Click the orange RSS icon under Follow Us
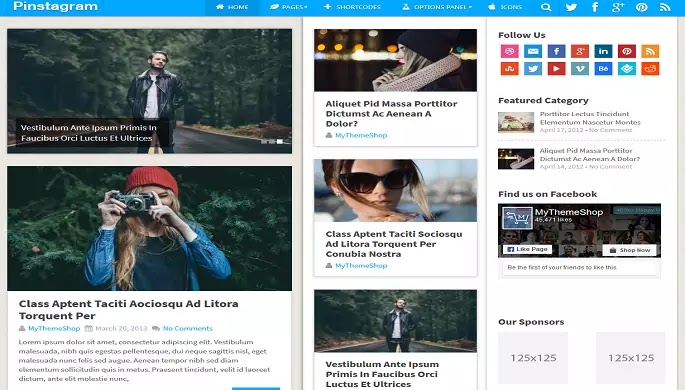The image size is (685, 390). pos(650,51)
